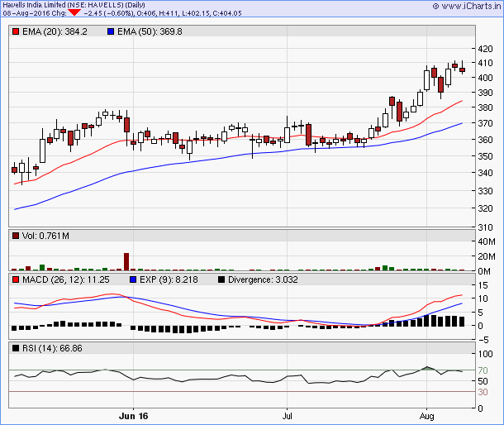Click the black Divergence legend swatch
The width and height of the screenshot is (504, 425).
point(221,279)
